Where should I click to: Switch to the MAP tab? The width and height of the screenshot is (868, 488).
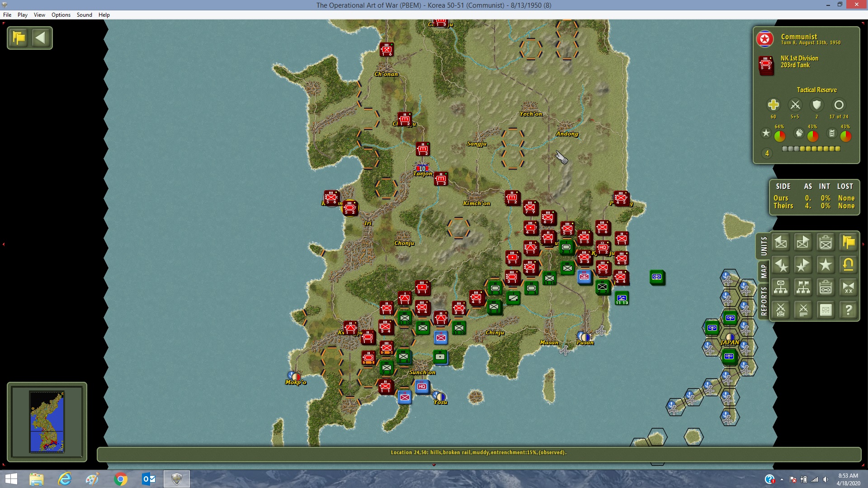click(x=764, y=271)
